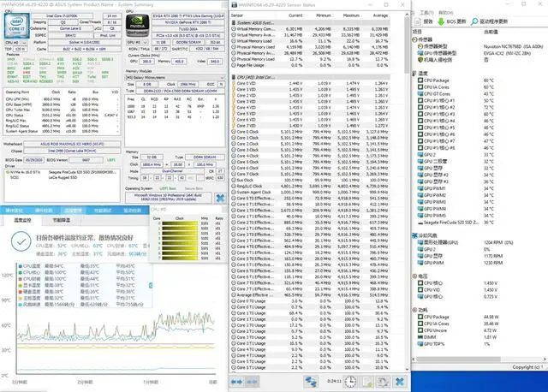Toggle the 主板温度 legend checkbox

(x=21, y=298)
